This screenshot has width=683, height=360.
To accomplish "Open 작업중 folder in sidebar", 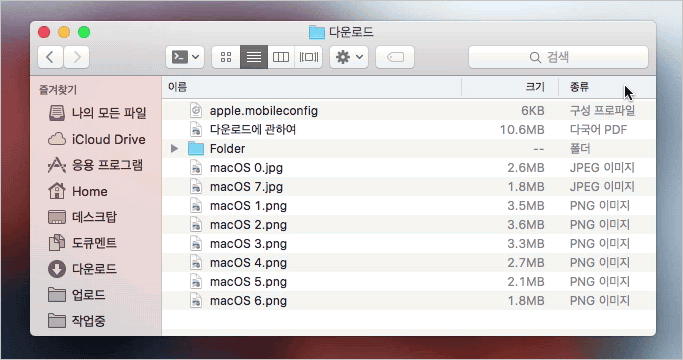I will (x=77, y=321).
